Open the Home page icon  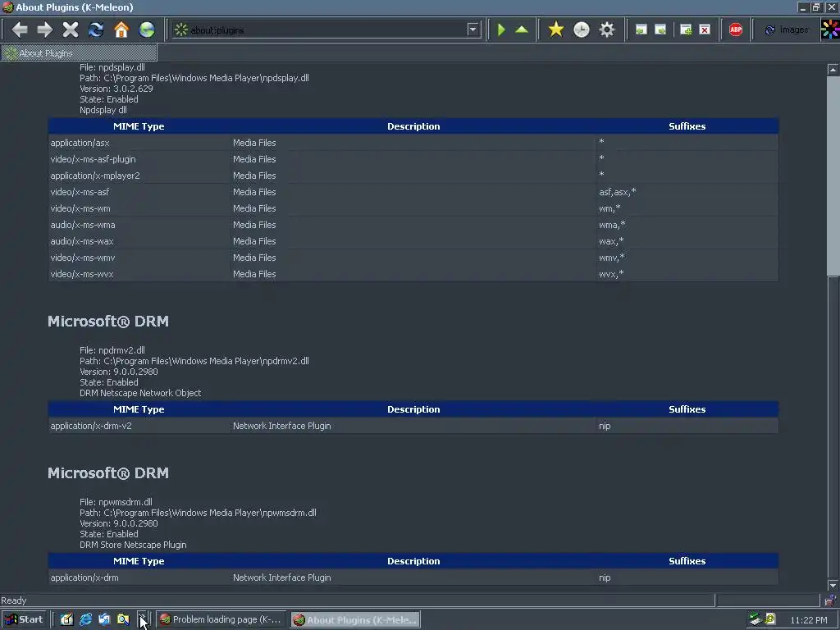click(121, 30)
